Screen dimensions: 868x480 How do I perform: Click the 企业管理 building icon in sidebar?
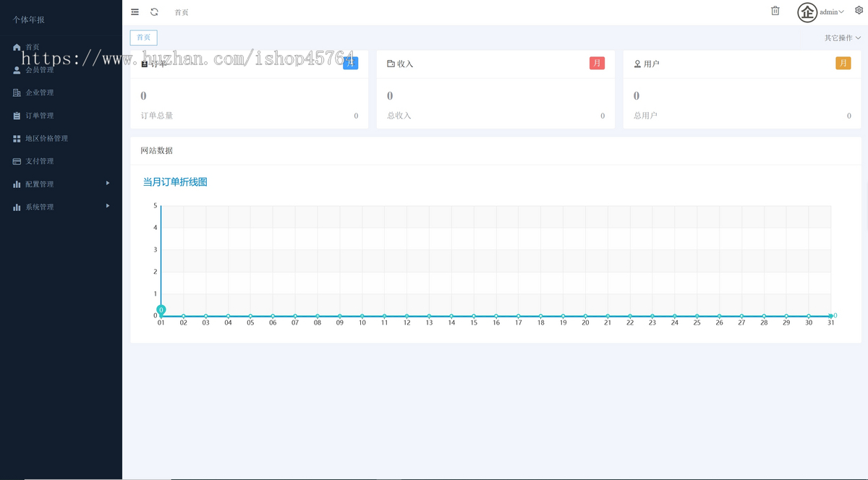pyautogui.click(x=17, y=93)
